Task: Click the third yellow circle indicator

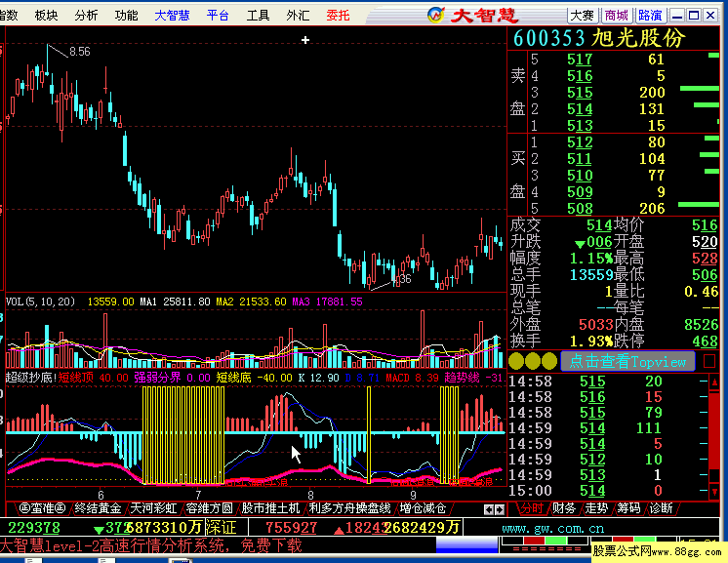Action: [549, 361]
